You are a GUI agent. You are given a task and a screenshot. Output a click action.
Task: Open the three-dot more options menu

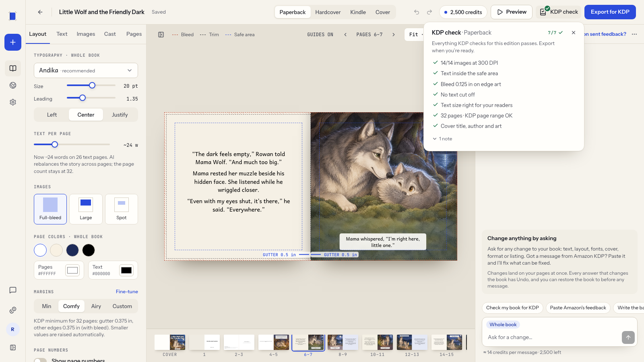click(x=634, y=34)
